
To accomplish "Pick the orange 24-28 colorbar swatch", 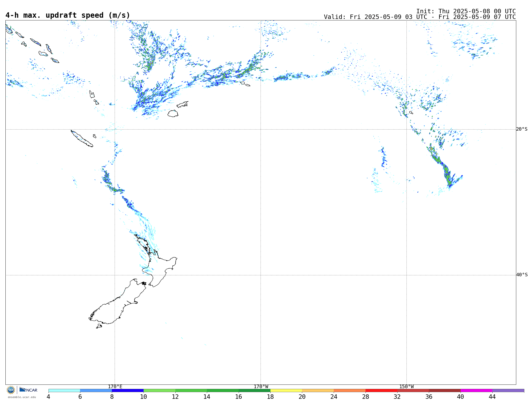I will point(349,391).
